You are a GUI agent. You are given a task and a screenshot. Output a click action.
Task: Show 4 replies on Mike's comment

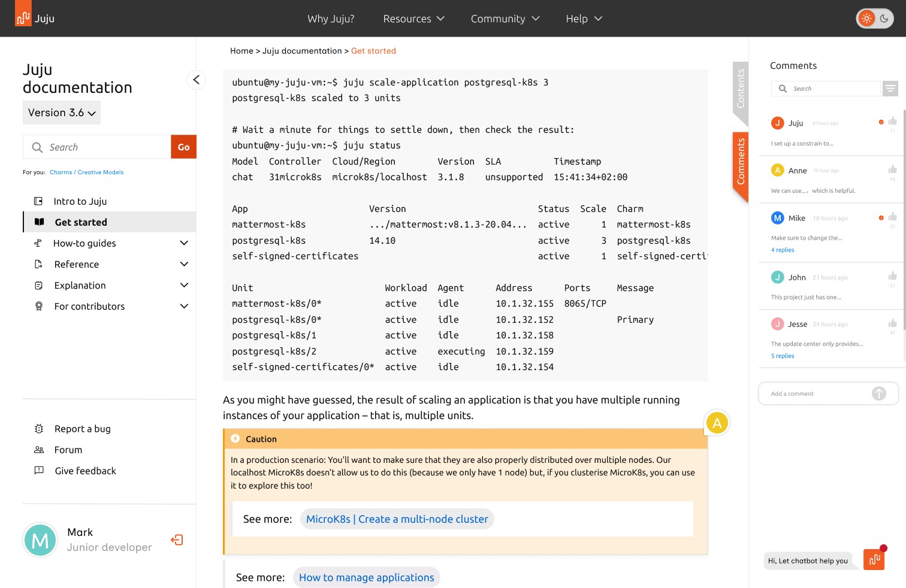[783, 250]
